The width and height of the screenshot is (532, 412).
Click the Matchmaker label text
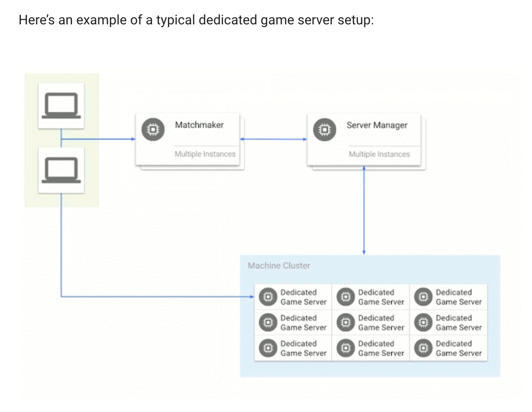pos(199,125)
